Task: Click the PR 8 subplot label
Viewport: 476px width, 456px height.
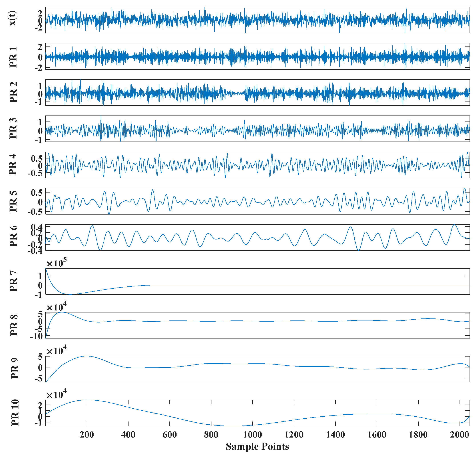Action: click(x=14, y=325)
